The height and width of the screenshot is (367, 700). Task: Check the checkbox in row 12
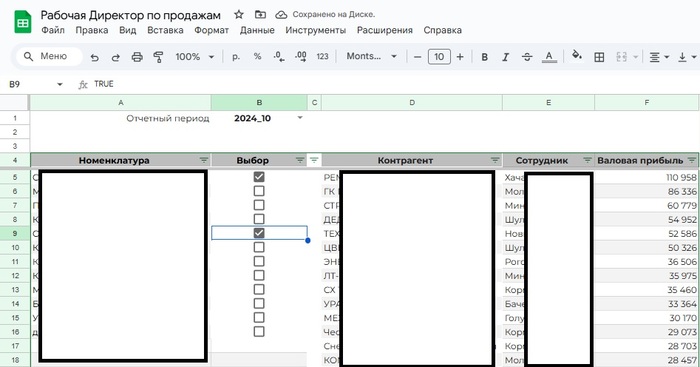[259, 275]
